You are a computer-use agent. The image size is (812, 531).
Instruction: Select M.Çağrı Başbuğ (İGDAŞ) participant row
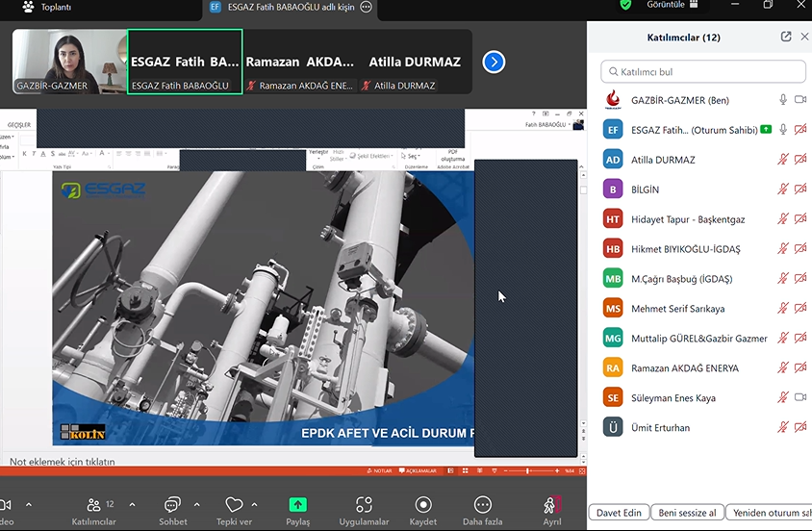coord(699,278)
